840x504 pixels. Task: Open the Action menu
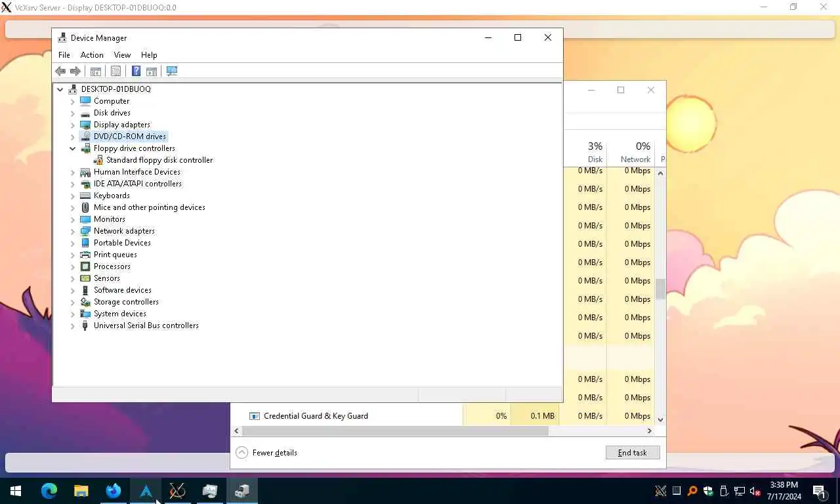[x=92, y=55]
